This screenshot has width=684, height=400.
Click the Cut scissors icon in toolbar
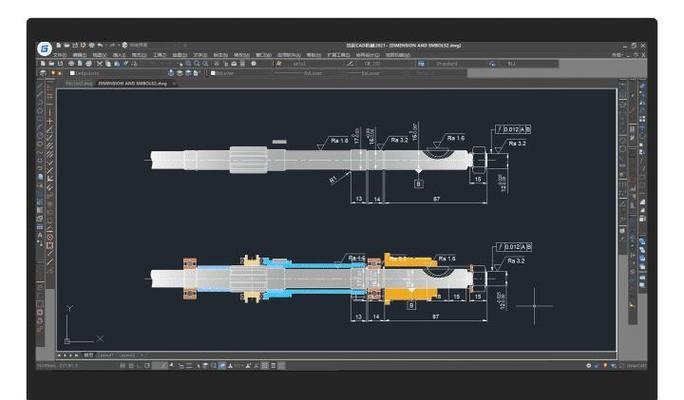(100, 64)
